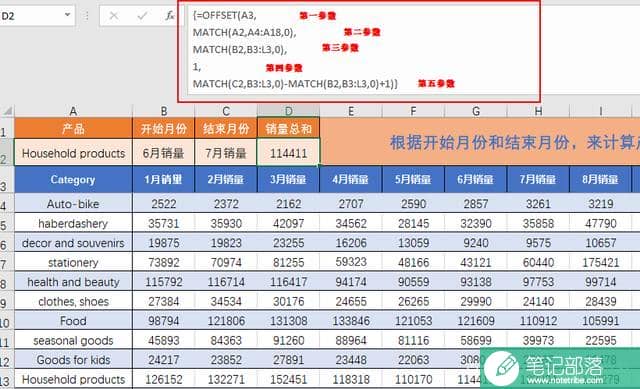The image size is (640, 389).
Task: Click the Name Box showing D2
Action: (x=37, y=16)
